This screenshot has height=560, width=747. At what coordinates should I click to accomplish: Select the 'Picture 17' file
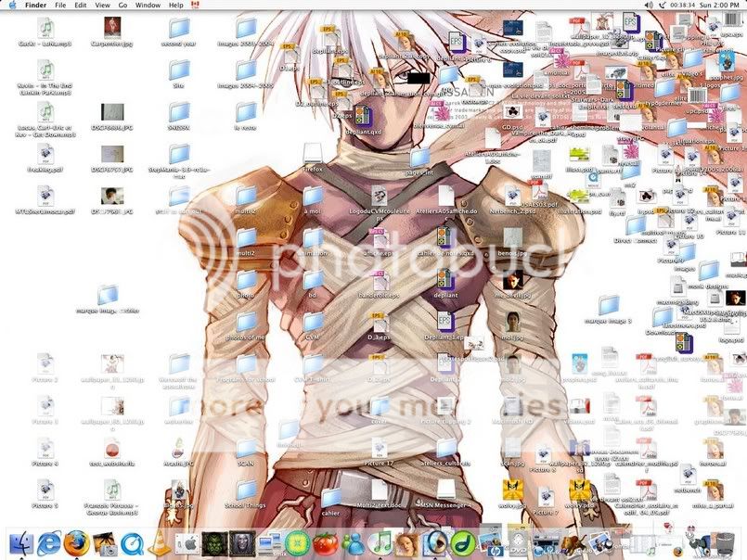click(x=380, y=448)
